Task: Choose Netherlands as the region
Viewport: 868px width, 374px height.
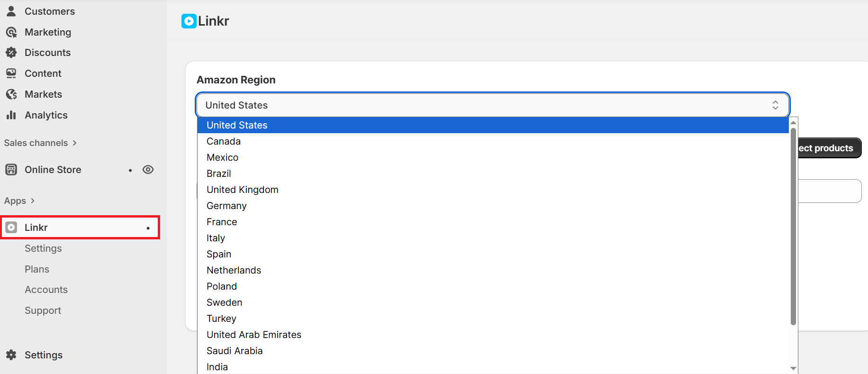Action: point(493,270)
